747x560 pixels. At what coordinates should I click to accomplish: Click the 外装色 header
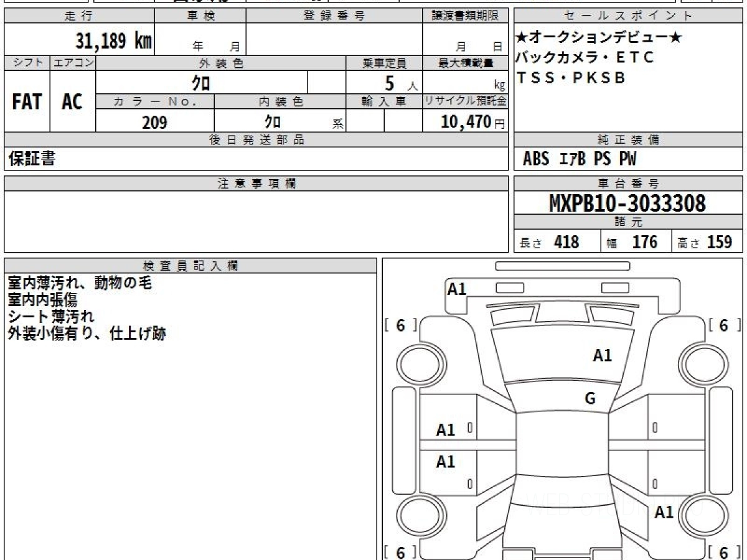221,63
